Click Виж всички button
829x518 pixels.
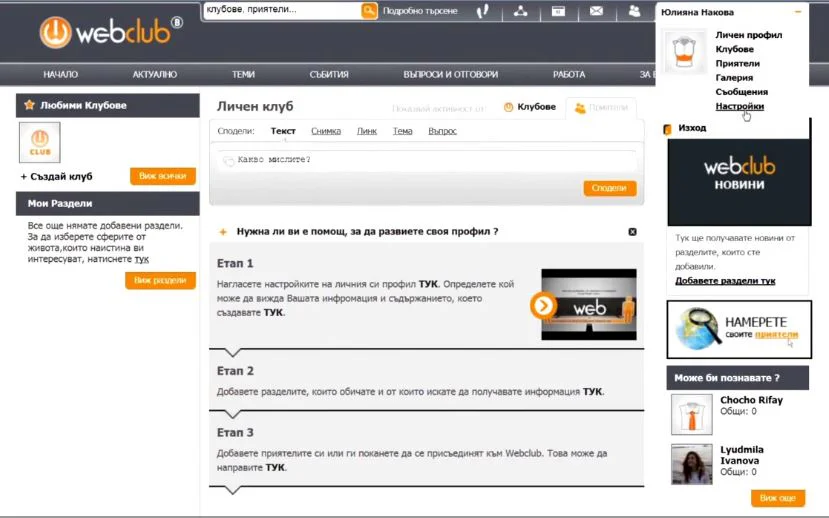163,176
